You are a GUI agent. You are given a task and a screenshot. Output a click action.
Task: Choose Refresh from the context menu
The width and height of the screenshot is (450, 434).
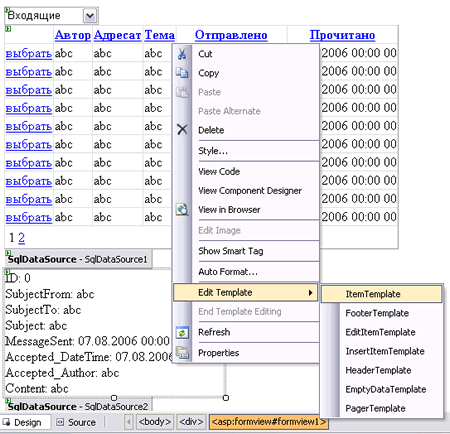click(246, 332)
